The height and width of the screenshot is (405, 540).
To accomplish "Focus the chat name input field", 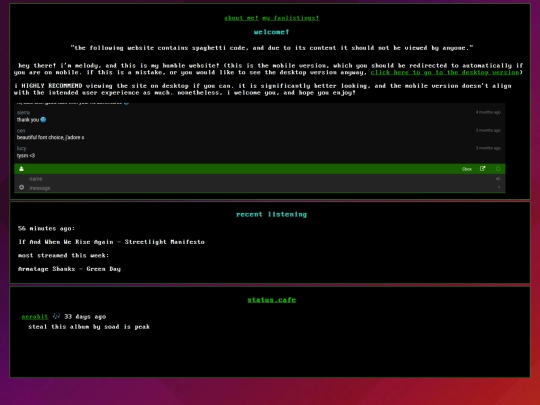I will [260, 179].
